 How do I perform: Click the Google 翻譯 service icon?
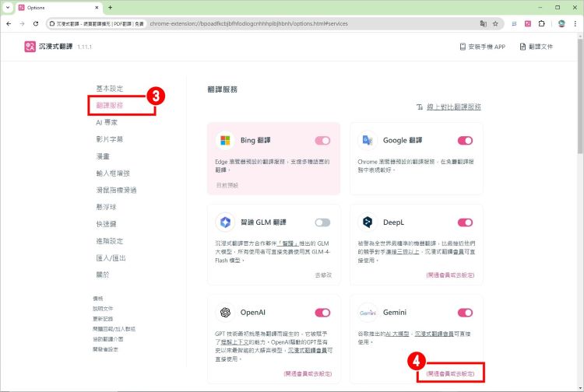368,141
